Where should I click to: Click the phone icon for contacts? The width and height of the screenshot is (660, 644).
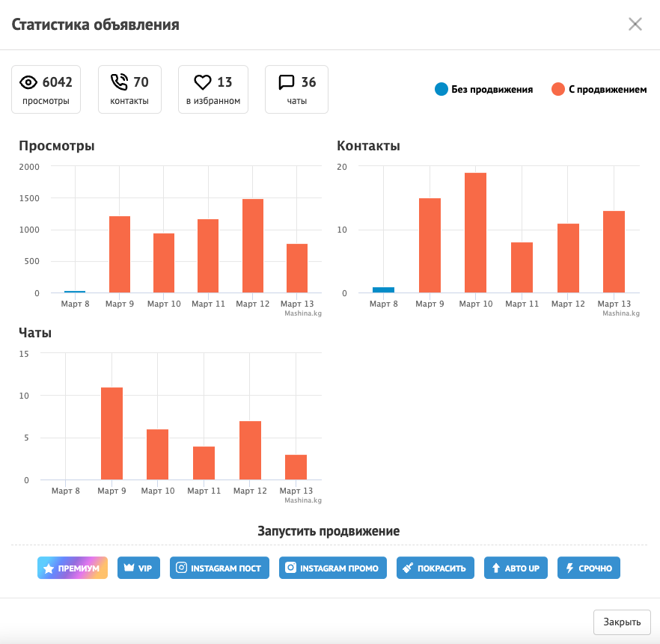pos(119,82)
